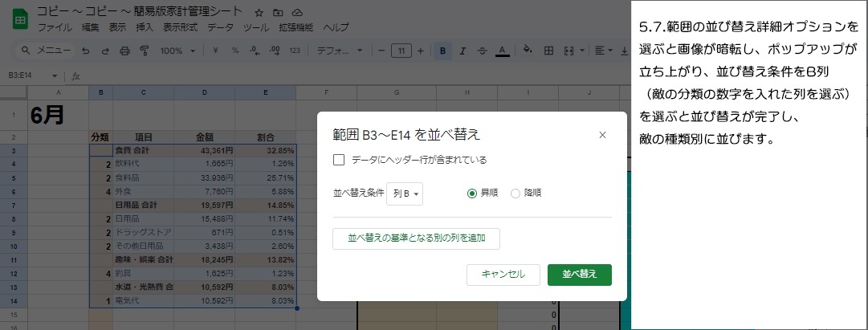Click the undo arrow in the toolbar
868x330 pixels.
85,51
